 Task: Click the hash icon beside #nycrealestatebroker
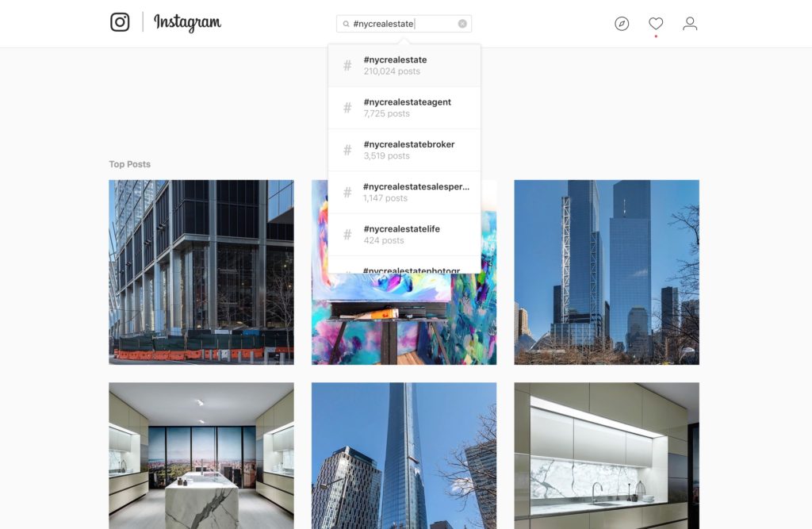347,150
